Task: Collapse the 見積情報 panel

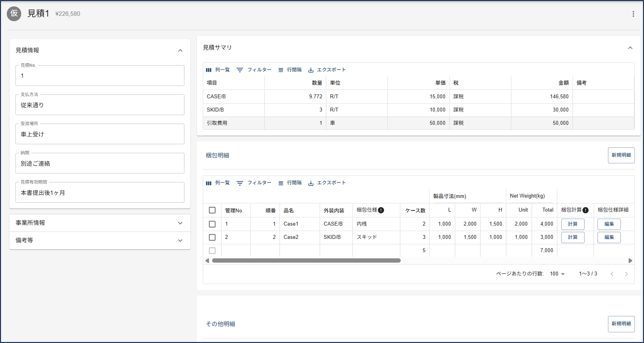Action: pos(180,51)
